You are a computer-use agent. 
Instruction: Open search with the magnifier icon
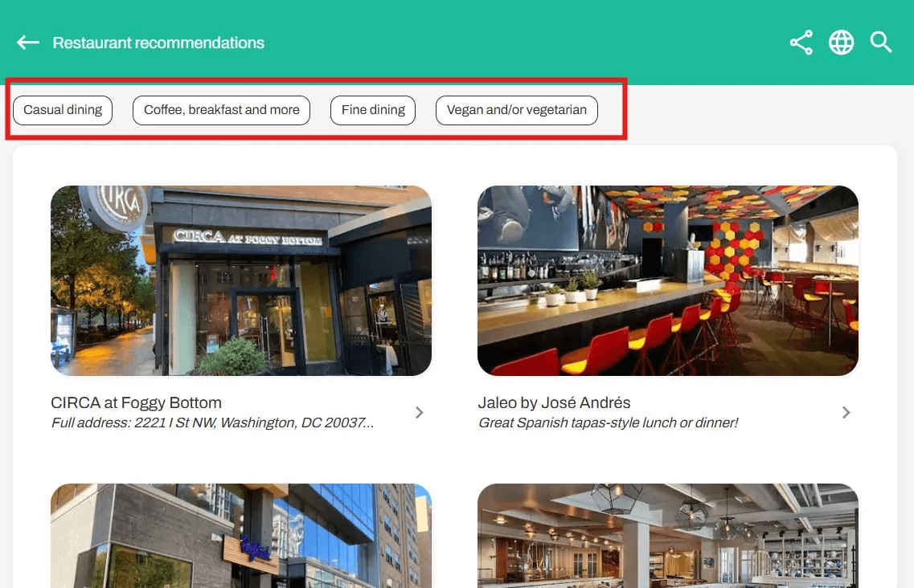[881, 43]
